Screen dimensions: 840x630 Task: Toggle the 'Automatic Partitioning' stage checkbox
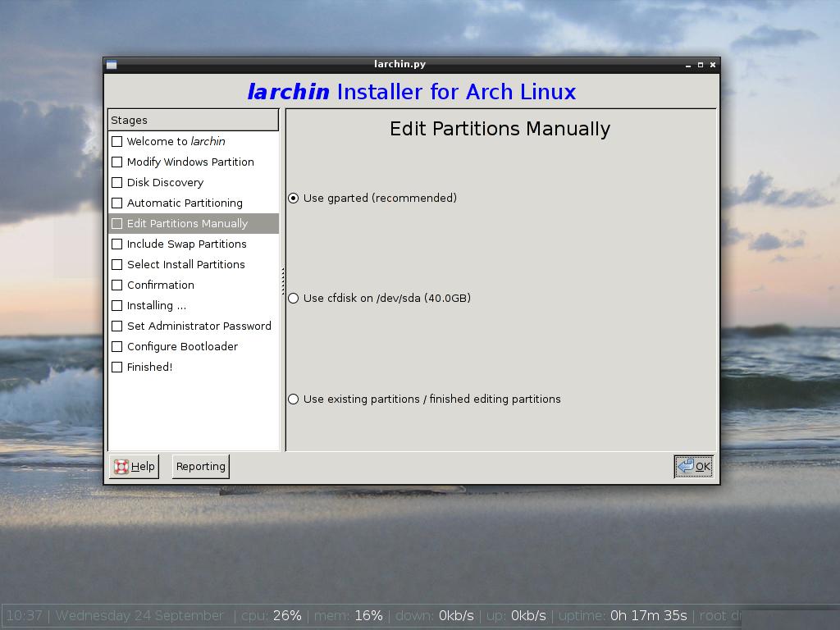116,203
